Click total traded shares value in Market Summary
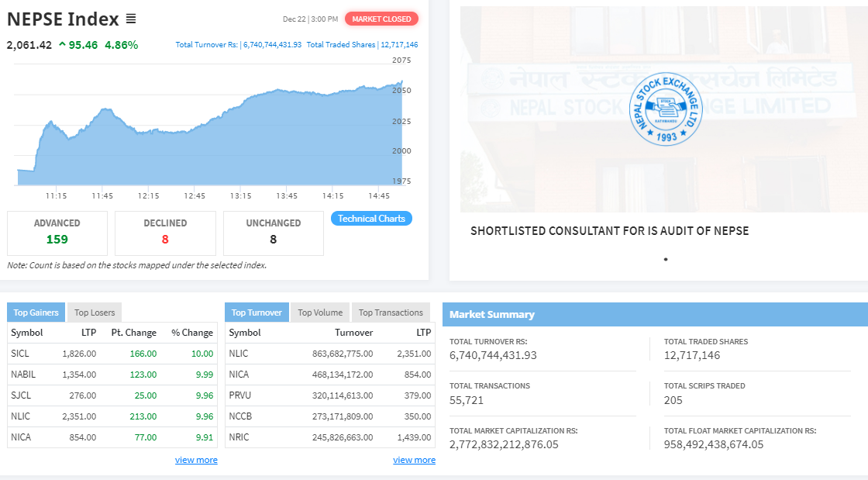The height and width of the screenshot is (480, 868). [x=692, y=355]
